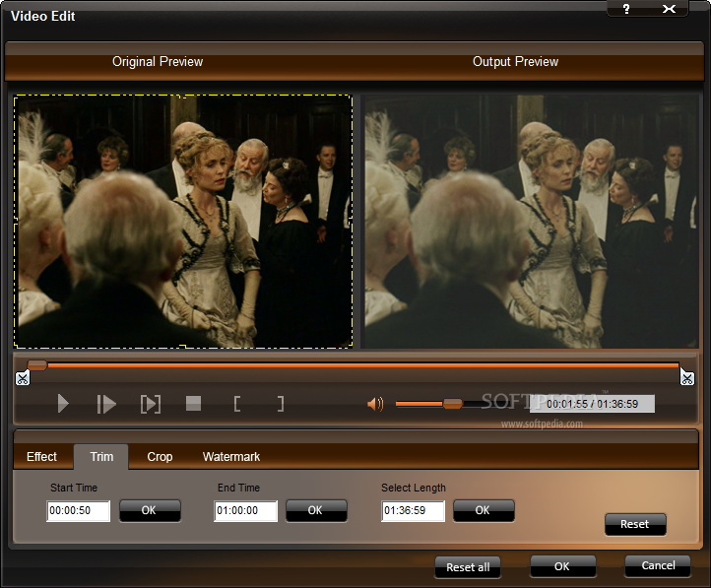Viewport: 711px width, 588px height.
Task: Set trim end with right bracket icon
Action: [x=281, y=404]
